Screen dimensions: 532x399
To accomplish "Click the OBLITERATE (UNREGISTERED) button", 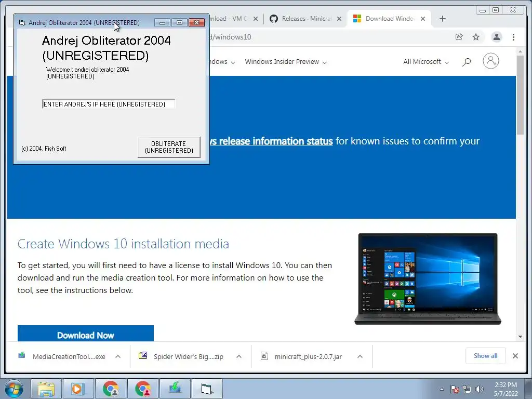I will [169, 147].
